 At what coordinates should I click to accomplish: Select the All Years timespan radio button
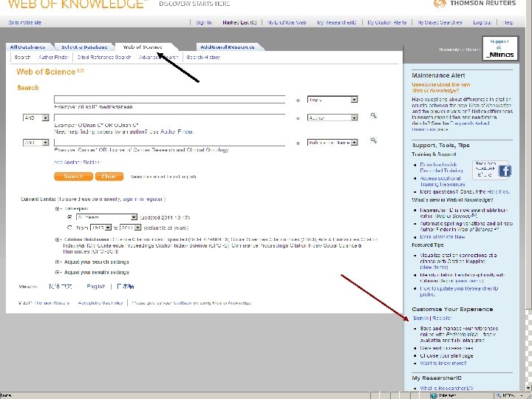coord(69,217)
